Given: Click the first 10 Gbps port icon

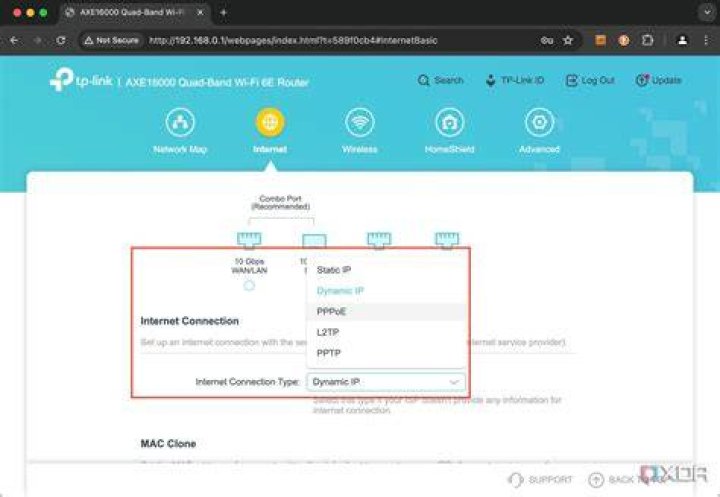Looking at the screenshot, I should click(x=249, y=240).
